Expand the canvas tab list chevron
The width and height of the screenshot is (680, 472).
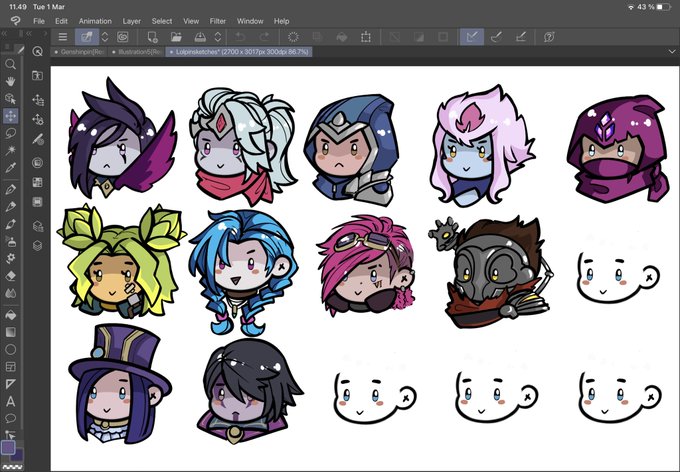(671, 52)
